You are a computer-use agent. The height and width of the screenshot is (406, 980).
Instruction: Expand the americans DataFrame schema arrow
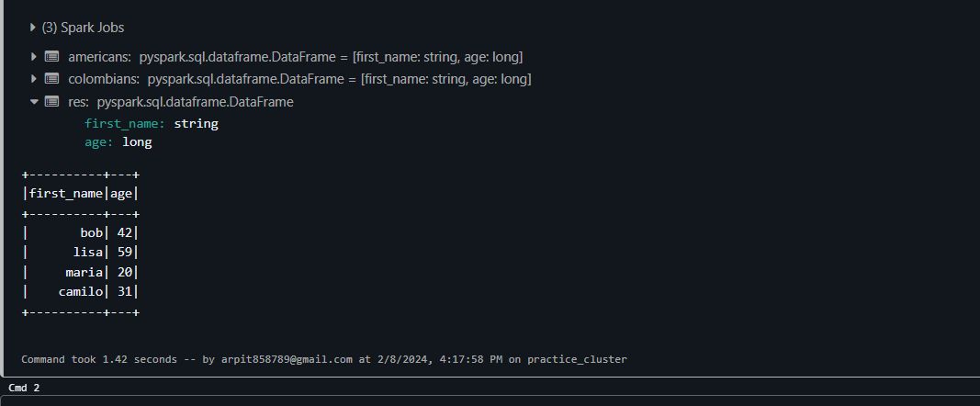pyautogui.click(x=34, y=57)
